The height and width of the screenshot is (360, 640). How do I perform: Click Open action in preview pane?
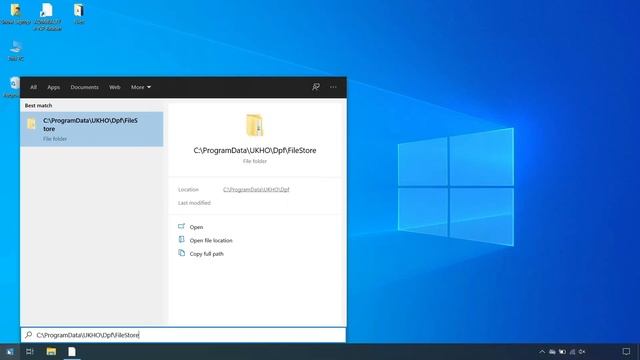[196, 227]
